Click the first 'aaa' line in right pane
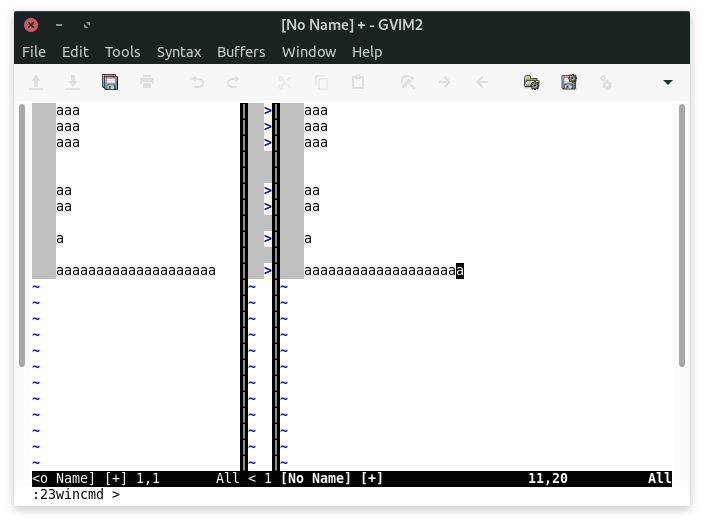Screen dimensions: 704x523 coord(316,110)
